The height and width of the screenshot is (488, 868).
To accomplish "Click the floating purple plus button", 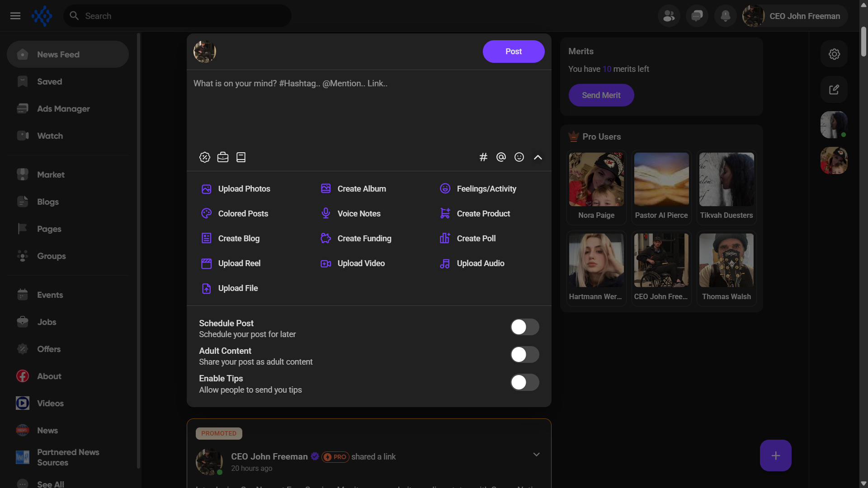I will point(775,455).
